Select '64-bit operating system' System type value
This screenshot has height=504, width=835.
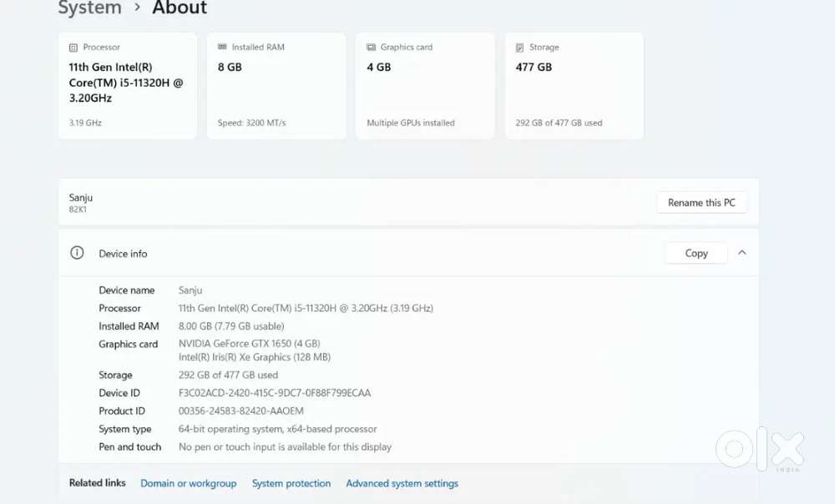tap(277, 429)
